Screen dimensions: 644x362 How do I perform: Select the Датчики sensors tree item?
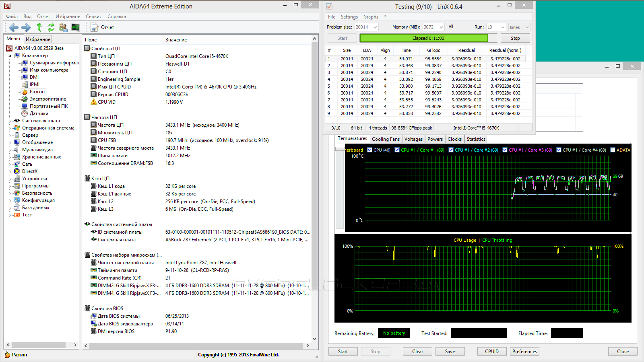coord(39,113)
